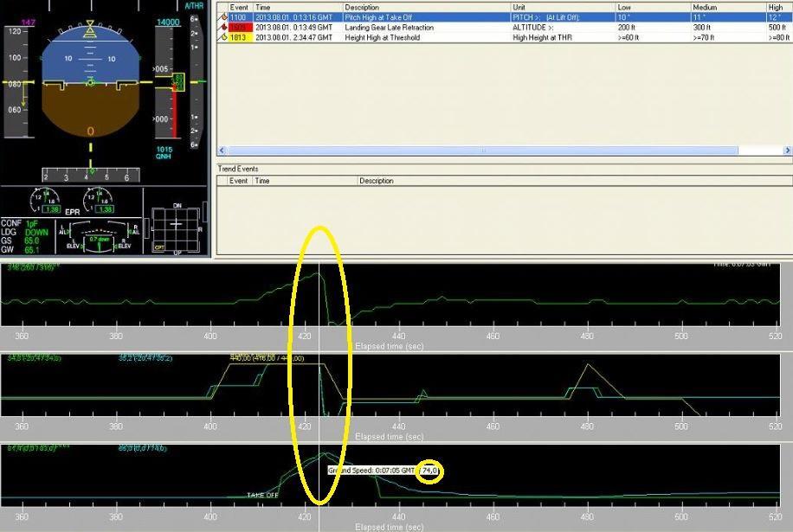Click the CONF value 1pF

coord(31,223)
